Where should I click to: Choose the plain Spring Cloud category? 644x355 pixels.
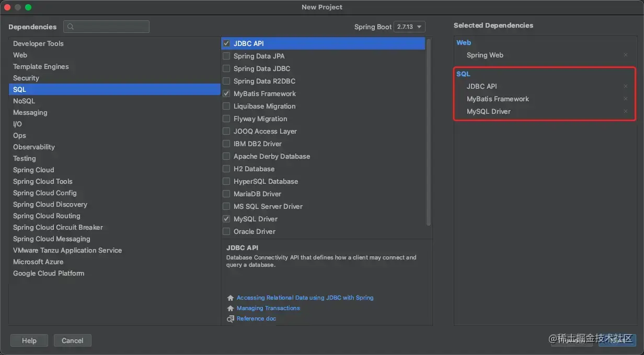(x=114, y=170)
